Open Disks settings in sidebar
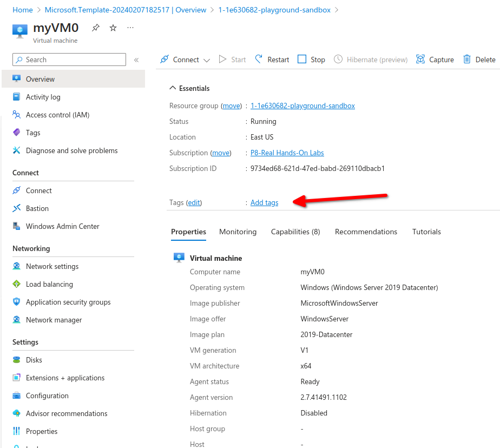Screen dimensions: 500x448 [x=34, y=360]
